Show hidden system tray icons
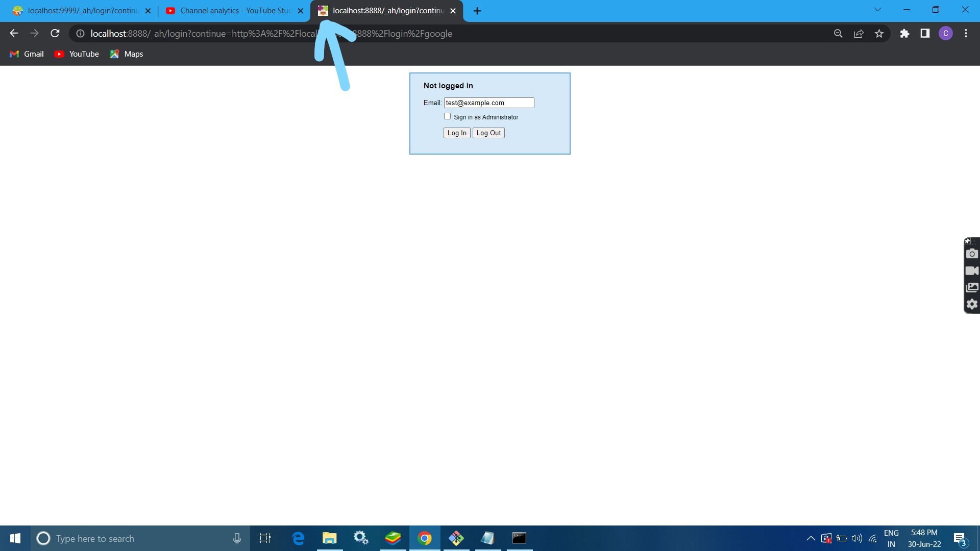Screen dimensions: 980x551 [x=811, y=538]
